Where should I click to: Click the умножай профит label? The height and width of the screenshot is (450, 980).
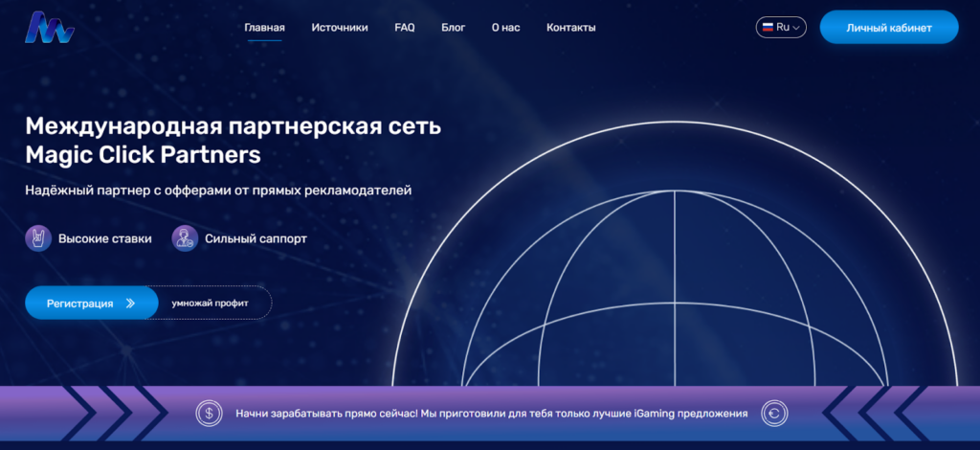pyautogui.click(x=210, y=304)
